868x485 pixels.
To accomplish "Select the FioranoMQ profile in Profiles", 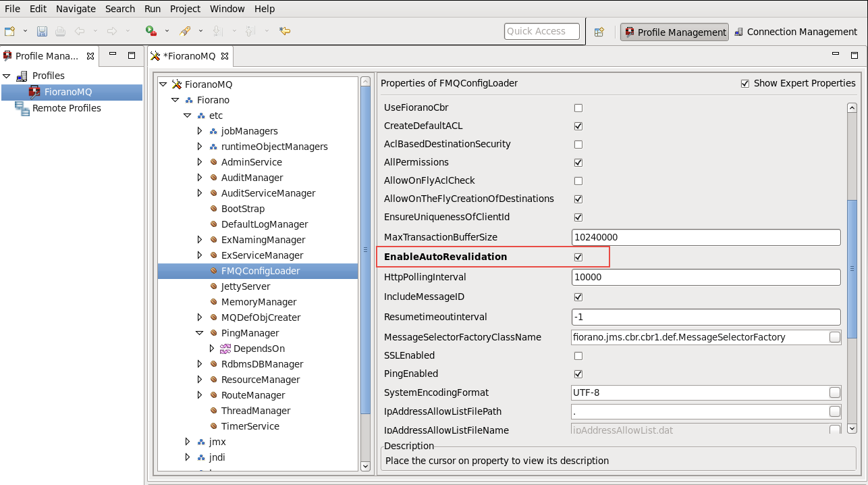I will point(67,92).
